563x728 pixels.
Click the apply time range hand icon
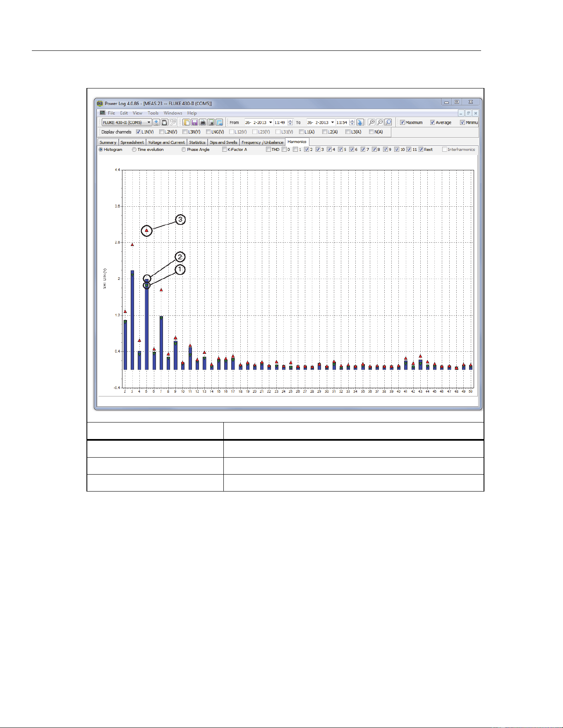click(360, 122)
